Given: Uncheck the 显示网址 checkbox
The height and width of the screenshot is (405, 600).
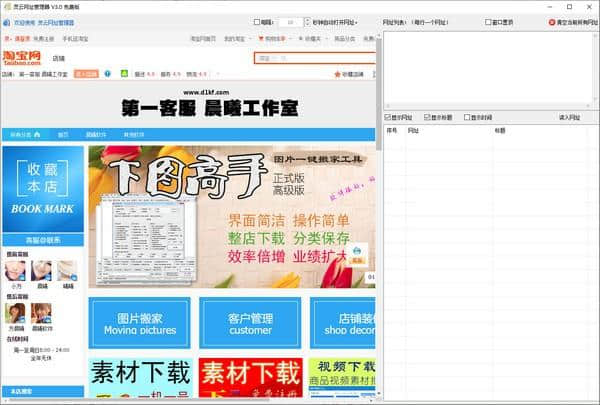Looking at the screenshot, I should point(389,116).
